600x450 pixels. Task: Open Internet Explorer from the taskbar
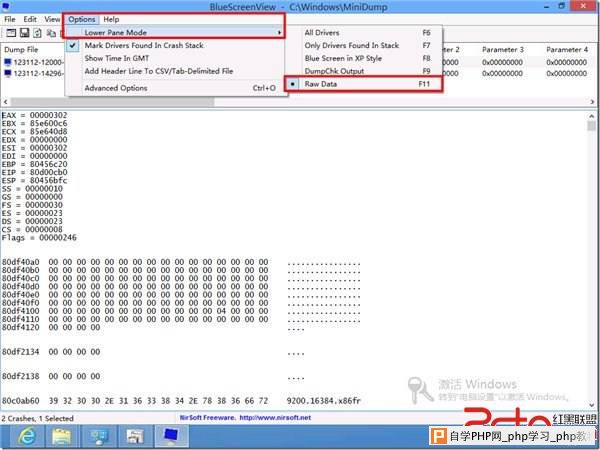pyautogui.click(x=27, y=436)
